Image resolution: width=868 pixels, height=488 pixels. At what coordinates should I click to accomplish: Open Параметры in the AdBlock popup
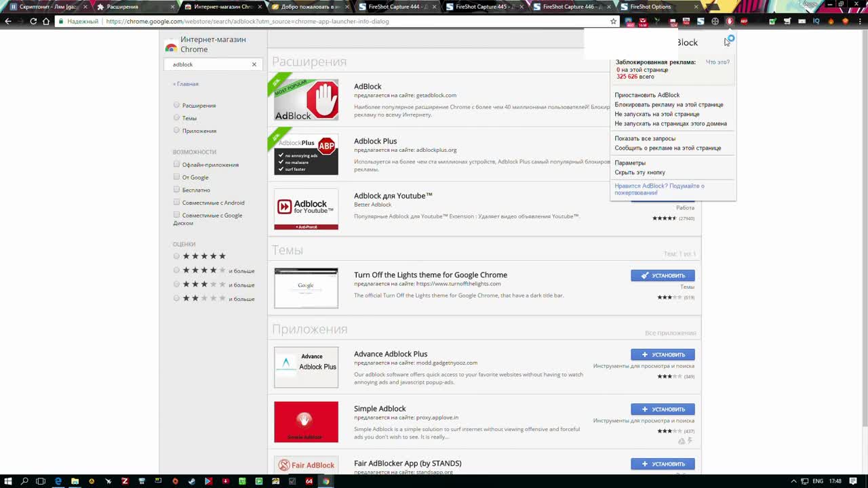coord(630,163)
